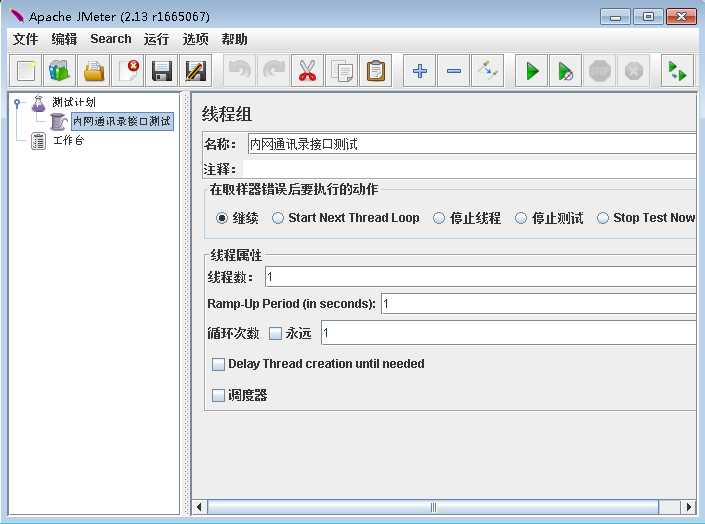Select 内网通讯录接口测试 tree node
The width and height of the screenshot is (705, 524).
pyautogui.click(x=122, y=121)
